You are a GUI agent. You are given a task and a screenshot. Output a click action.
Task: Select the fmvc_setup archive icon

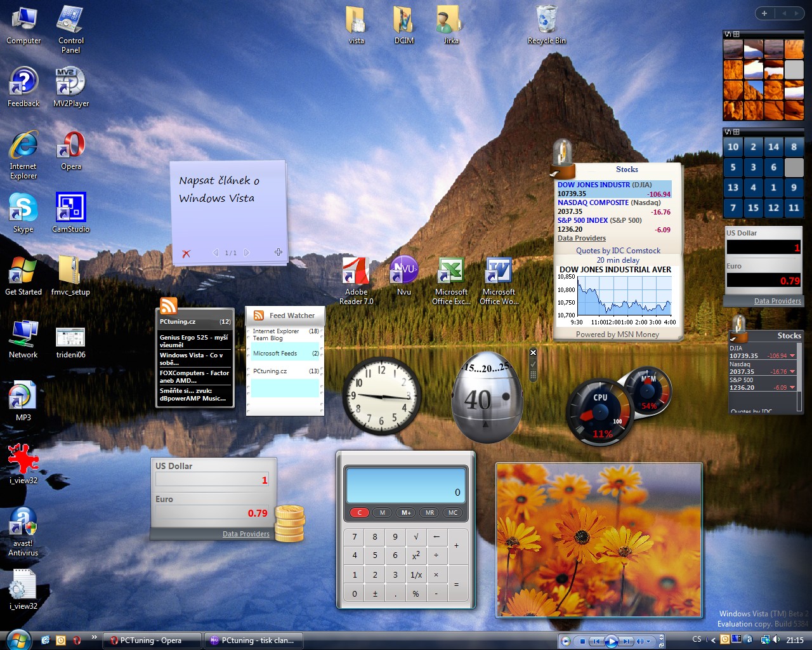tap(70, 276)
